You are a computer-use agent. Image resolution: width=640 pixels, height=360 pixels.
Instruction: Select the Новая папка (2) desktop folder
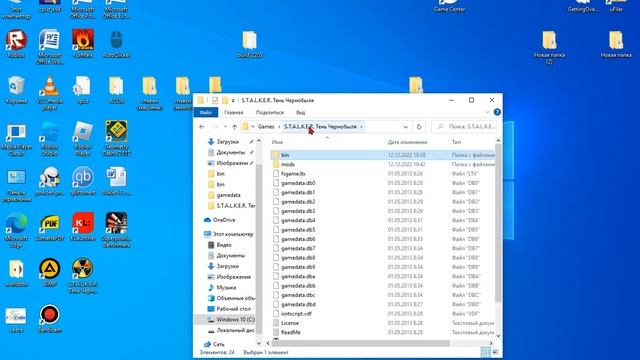pos(549,47)
